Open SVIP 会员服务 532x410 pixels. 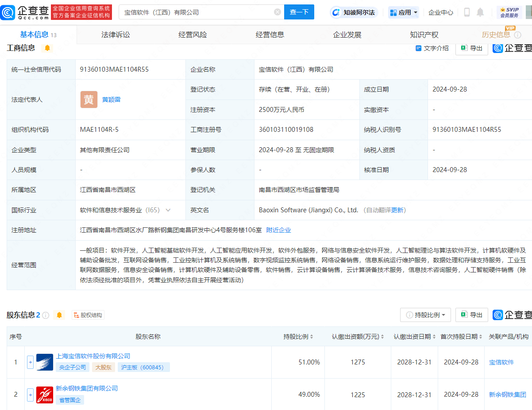(509, 12)
